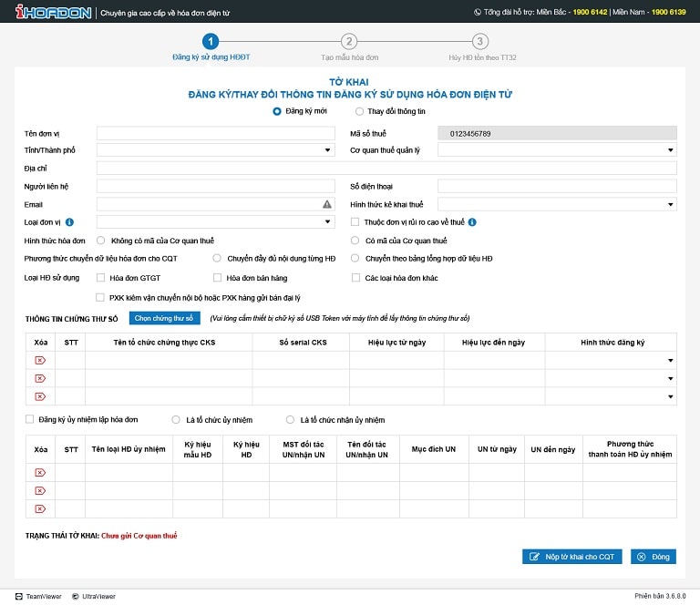Open TeamViewer from the footer

tap(38, 597)
